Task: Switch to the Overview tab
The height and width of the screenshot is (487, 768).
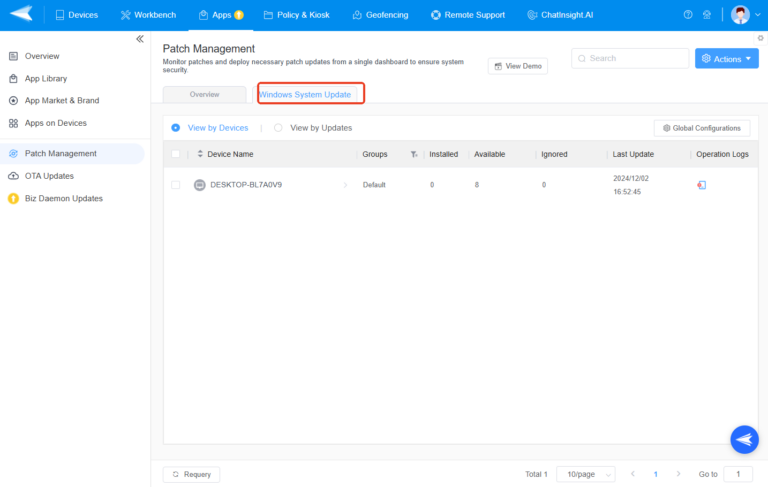Action: click(x=204, y=94)
